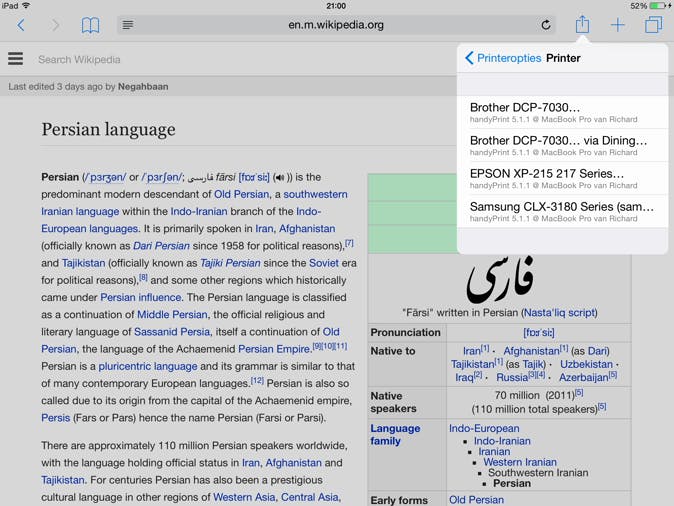Screen dimensions: 674x506
Task: Select the first Brother DCP-7030 printer
Action: click(563, 112)
